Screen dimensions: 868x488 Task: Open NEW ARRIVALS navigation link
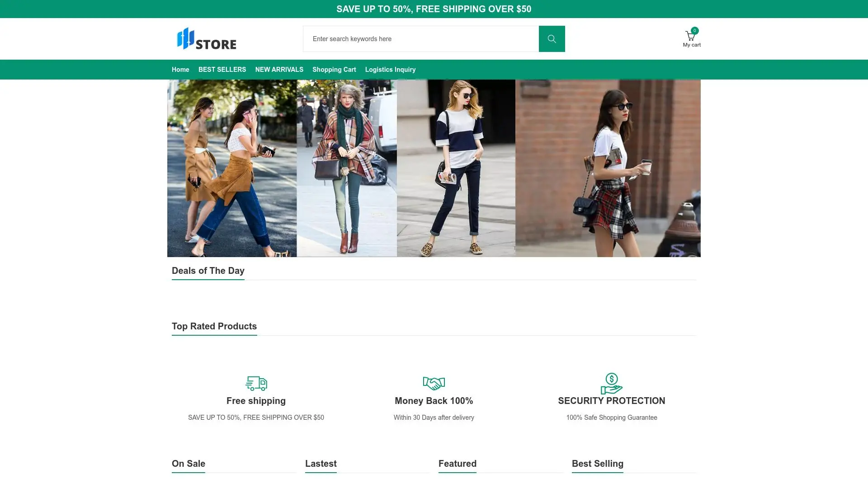(279, 70)
